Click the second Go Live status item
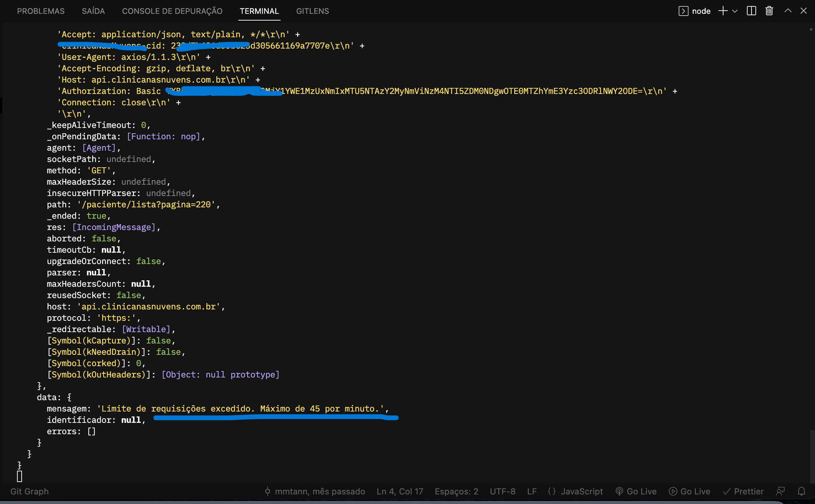 689,491
